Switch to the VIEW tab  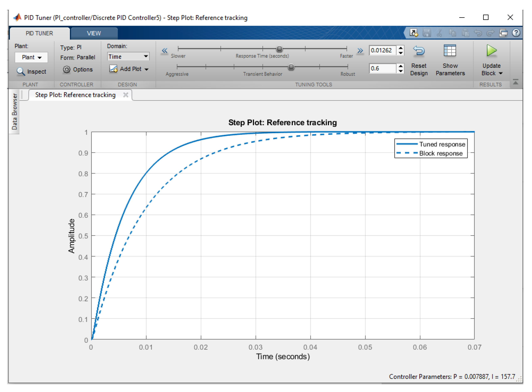[94, 33]
